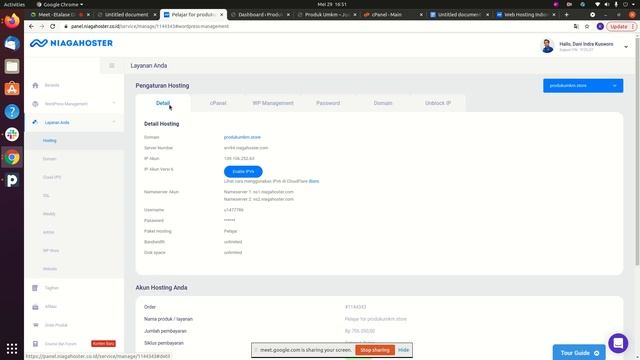
Task: Go back in Chrome
Action: point(31,26)
